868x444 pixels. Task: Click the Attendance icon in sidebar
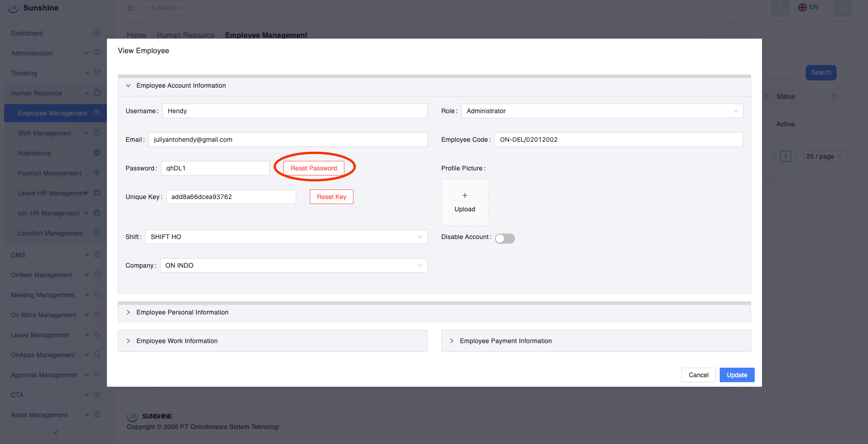97,153
